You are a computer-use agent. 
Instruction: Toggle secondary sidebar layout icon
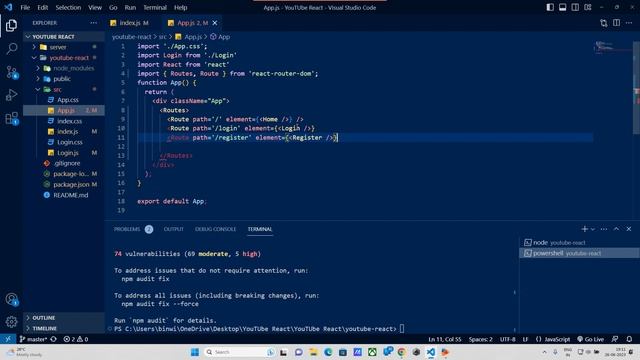[575, 7]
